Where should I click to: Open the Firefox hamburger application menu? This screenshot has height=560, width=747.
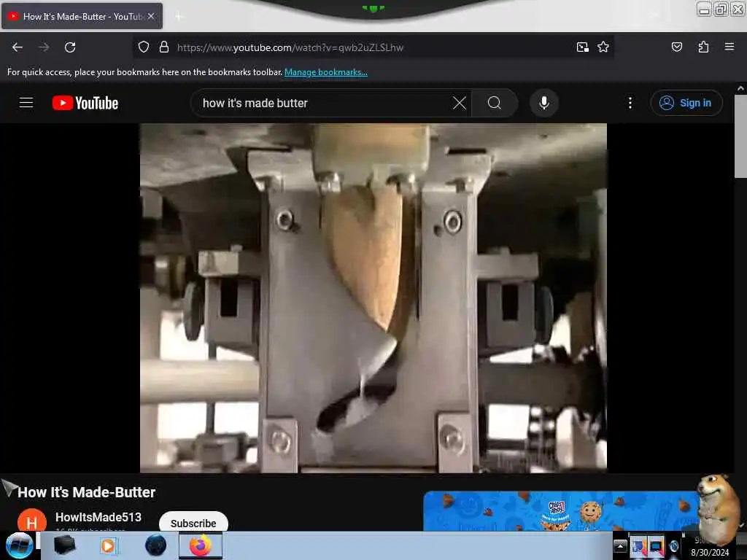click(x=729, y=47)
